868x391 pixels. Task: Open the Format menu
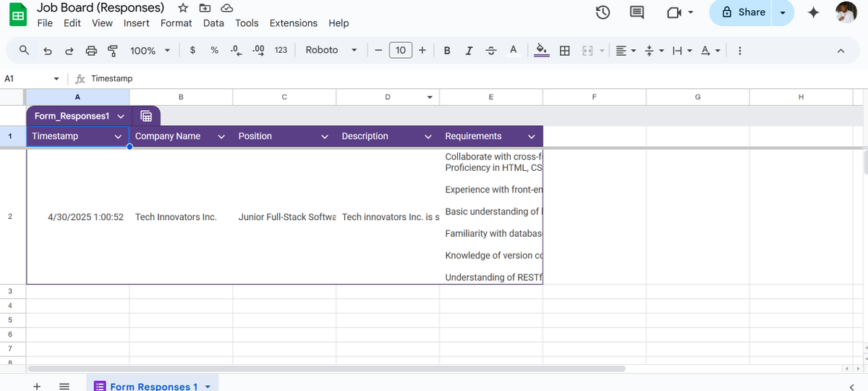click(176, 23)
